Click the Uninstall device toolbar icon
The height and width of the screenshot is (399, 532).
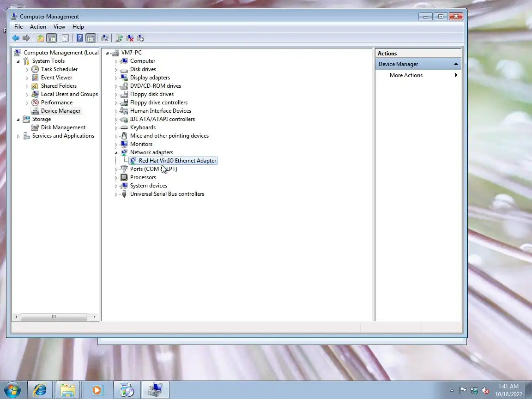coord(130,38)
